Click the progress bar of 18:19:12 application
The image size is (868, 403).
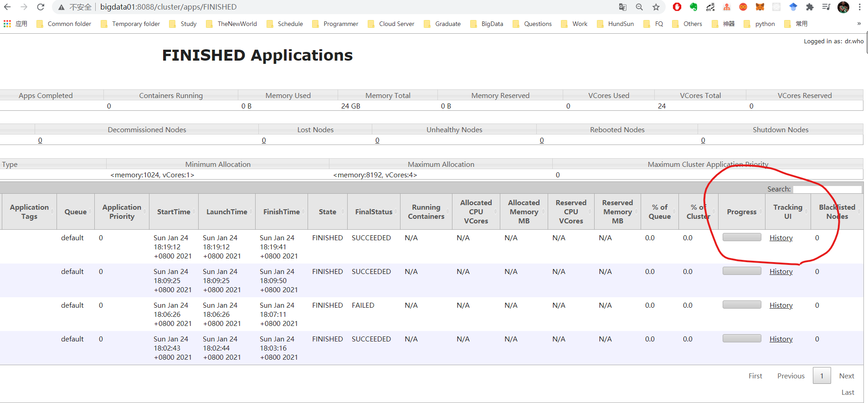[742, 237]
